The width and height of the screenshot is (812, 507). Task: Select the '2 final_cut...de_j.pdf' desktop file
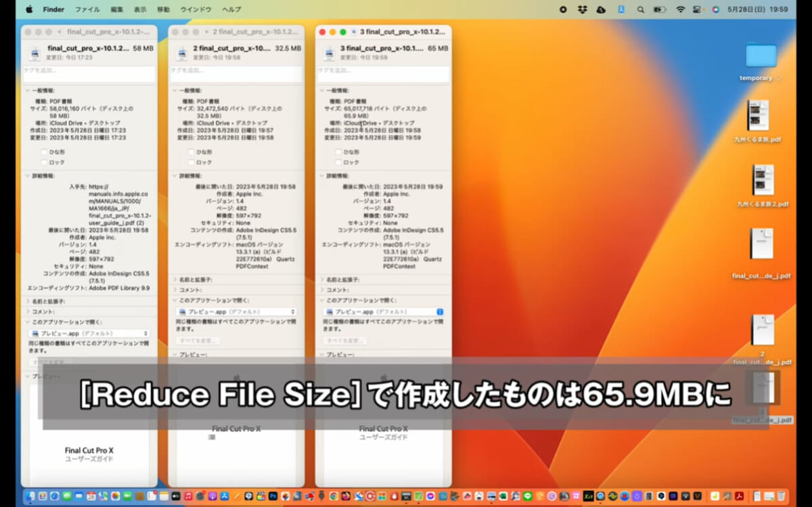[763, 330]
